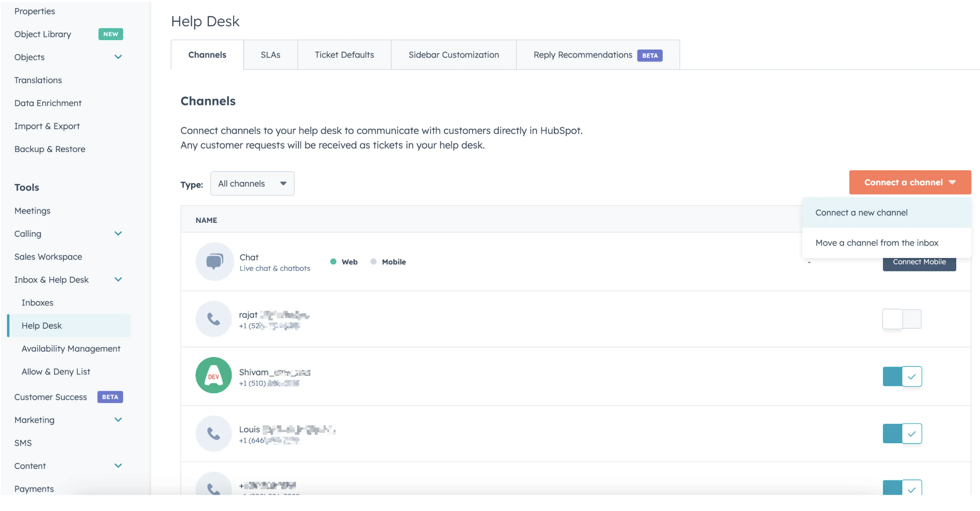Collapse the Inbox & Help Desk section
This screenshot has width=980, height=511.
click(x=118, y=280)
